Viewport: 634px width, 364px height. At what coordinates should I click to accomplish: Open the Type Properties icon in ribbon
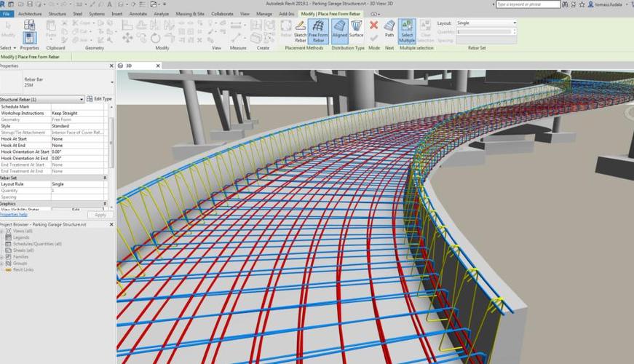(29, 25)
